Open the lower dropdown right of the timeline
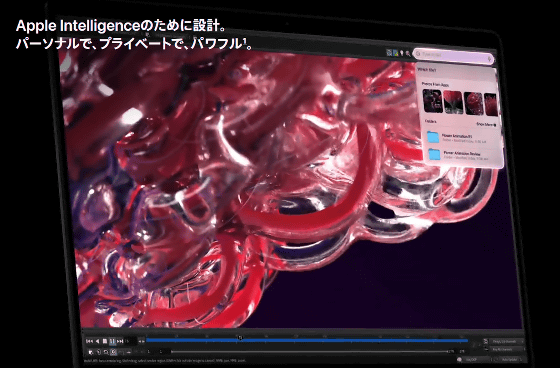The width and height of the screenshot is (560, 368). coord(507,349)
